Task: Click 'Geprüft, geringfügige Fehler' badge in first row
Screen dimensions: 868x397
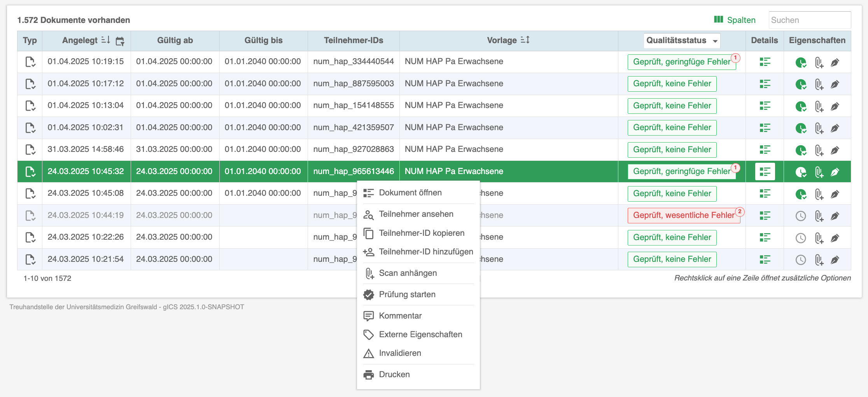Action: pos(682,62)
